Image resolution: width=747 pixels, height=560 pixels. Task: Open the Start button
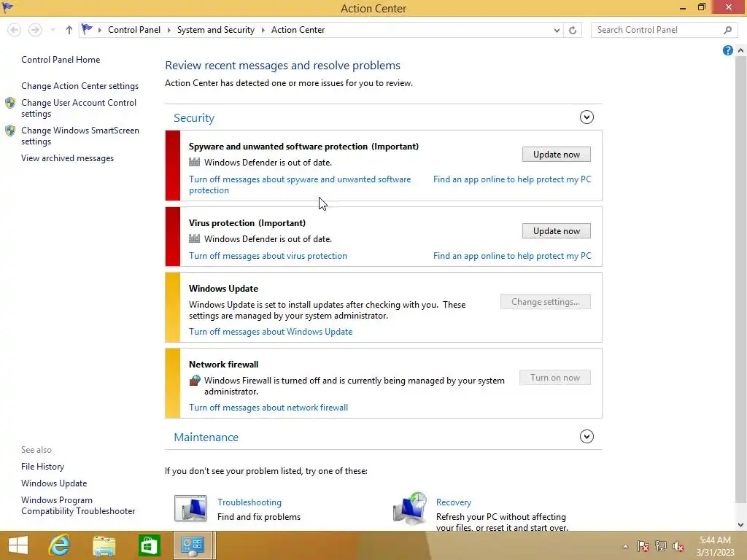pyautogui.click(x=18, y=545)
